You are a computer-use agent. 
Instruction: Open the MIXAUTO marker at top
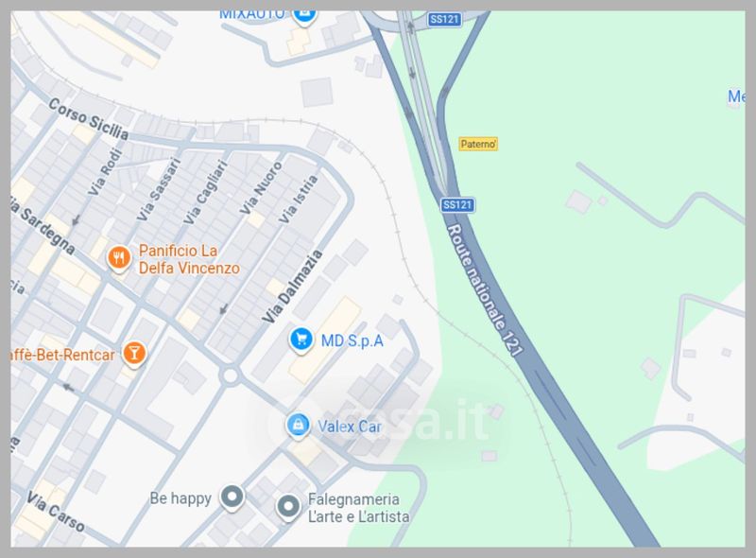[x=304, y=14]
